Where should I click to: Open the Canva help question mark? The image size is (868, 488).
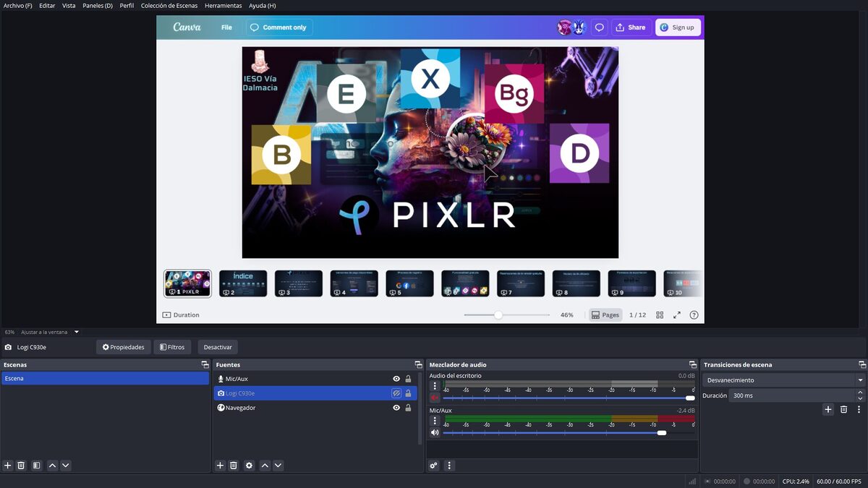[694, 315]
